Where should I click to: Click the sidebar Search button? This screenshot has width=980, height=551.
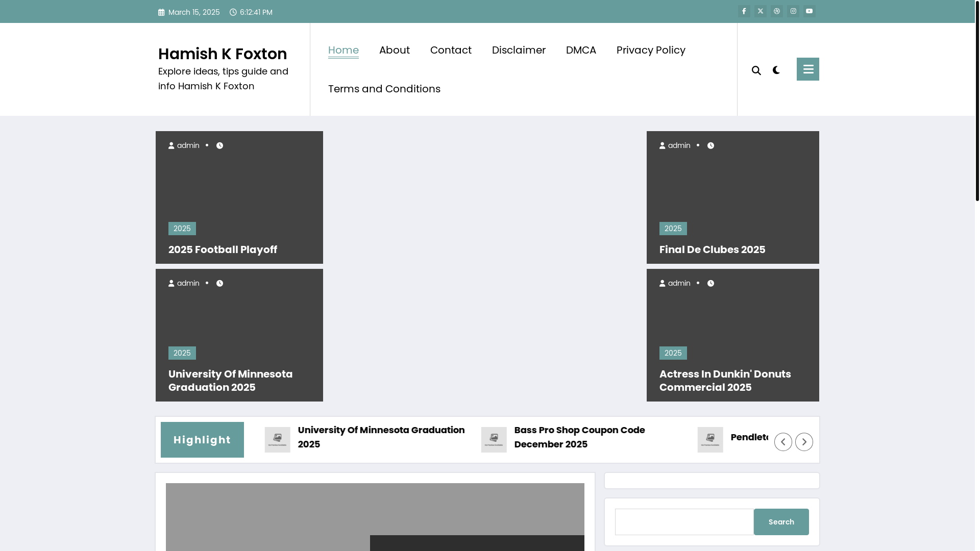pos(781,522)
